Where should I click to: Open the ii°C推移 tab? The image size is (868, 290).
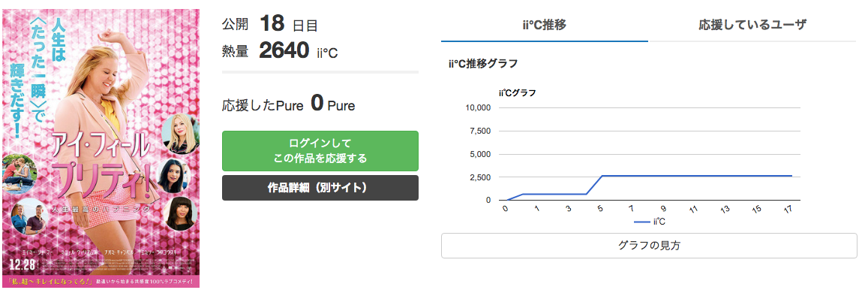[x=544, y=25]
